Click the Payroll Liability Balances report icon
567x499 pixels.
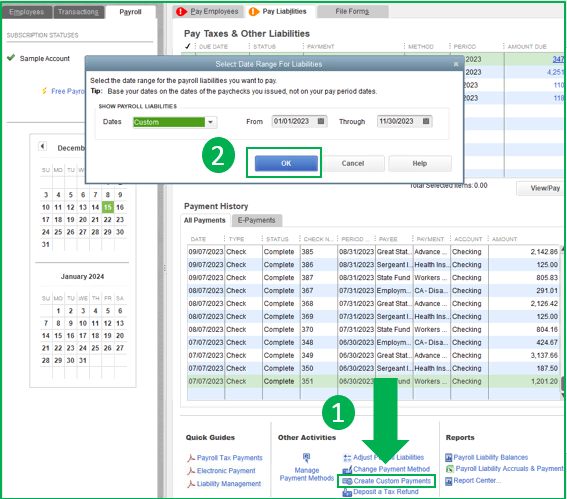pyautogui.click(x=449, y=457)
